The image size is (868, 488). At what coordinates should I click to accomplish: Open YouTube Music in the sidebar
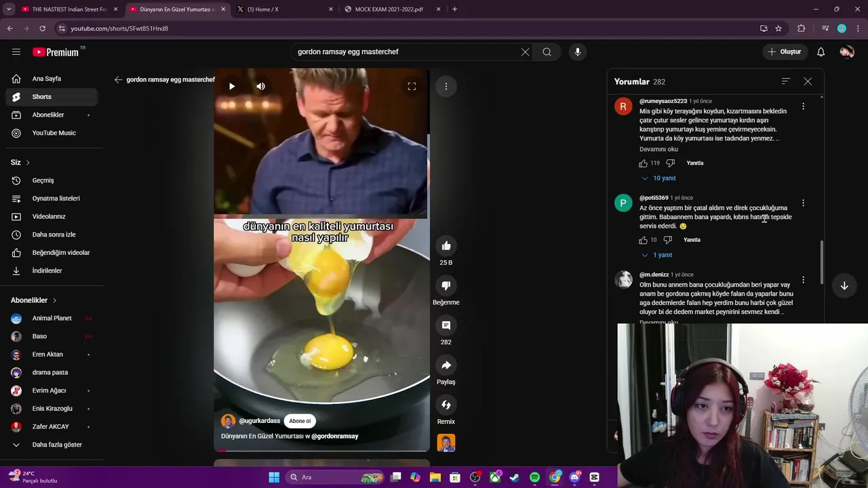[x=52, y=133]
